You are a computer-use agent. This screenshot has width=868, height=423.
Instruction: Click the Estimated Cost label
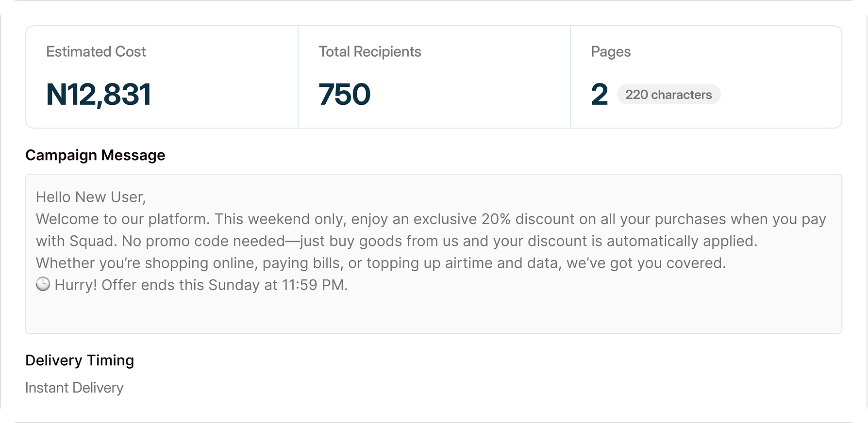point(96,51)
